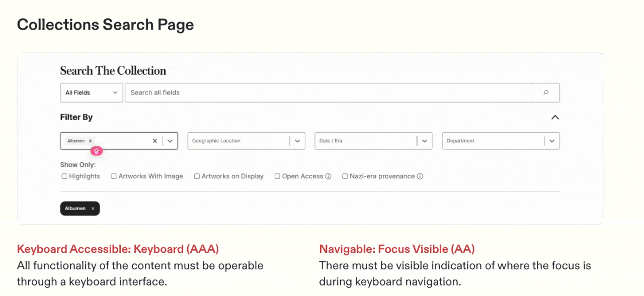Viewport: 644px width, 296px height.
Task: Remove Albumen chip inside the filter field
Action: click(x=91, y=141)
